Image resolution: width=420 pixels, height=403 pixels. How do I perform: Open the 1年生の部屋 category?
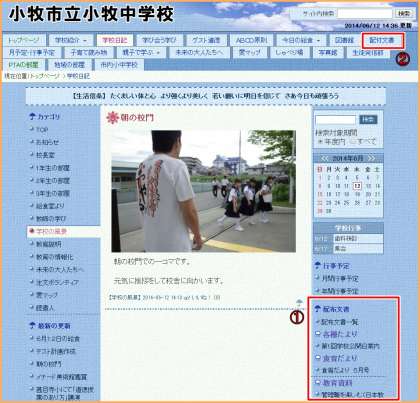(53, 168)
